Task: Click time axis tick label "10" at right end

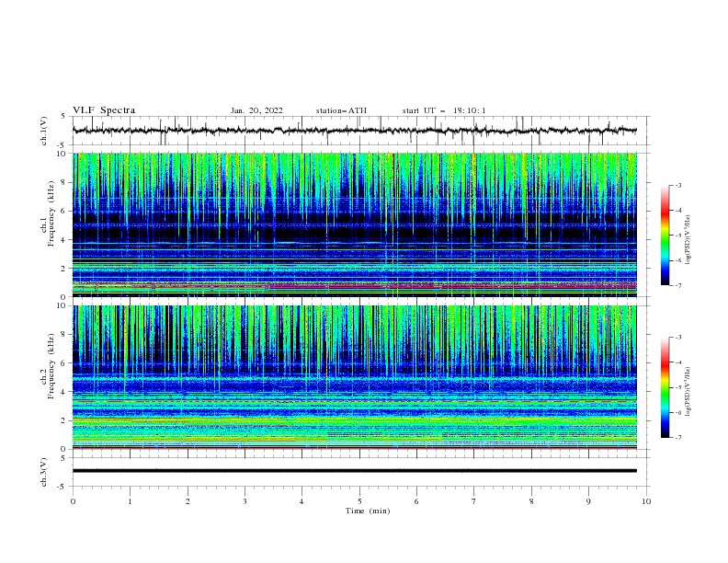Action: coord(646,501)
